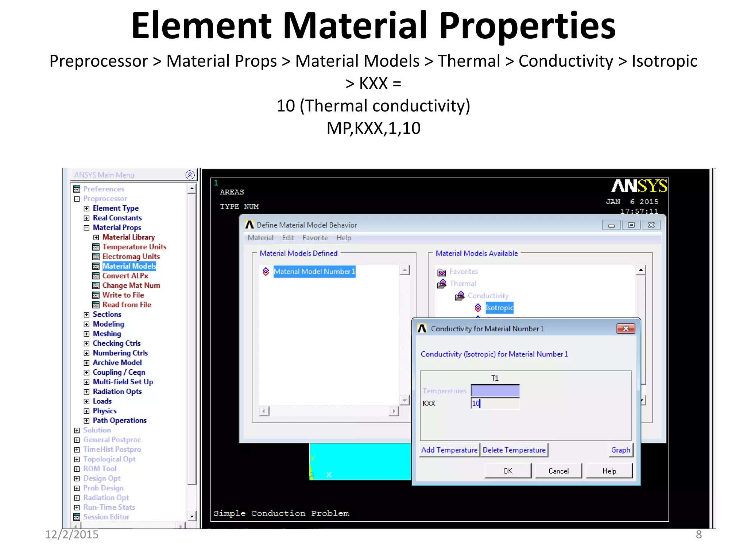Expand the Meshing node
The image size is (747, 560).
pos(86,334)
